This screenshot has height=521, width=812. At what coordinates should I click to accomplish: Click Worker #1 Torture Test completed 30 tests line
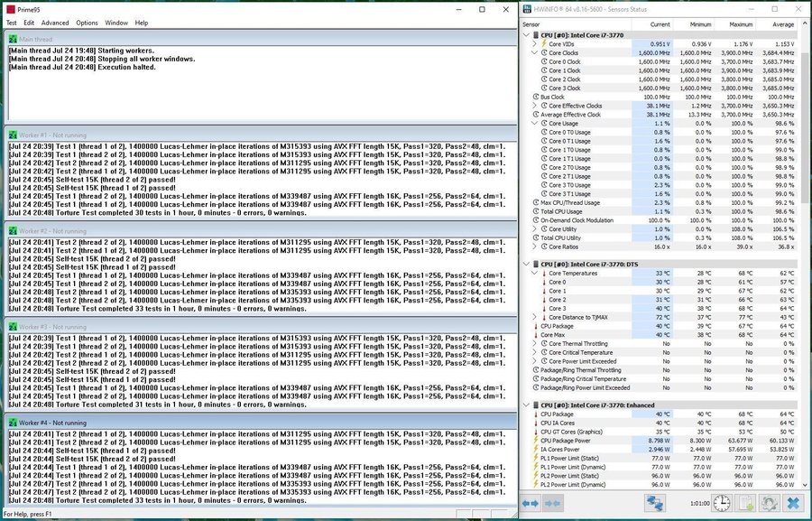[157, 212]
